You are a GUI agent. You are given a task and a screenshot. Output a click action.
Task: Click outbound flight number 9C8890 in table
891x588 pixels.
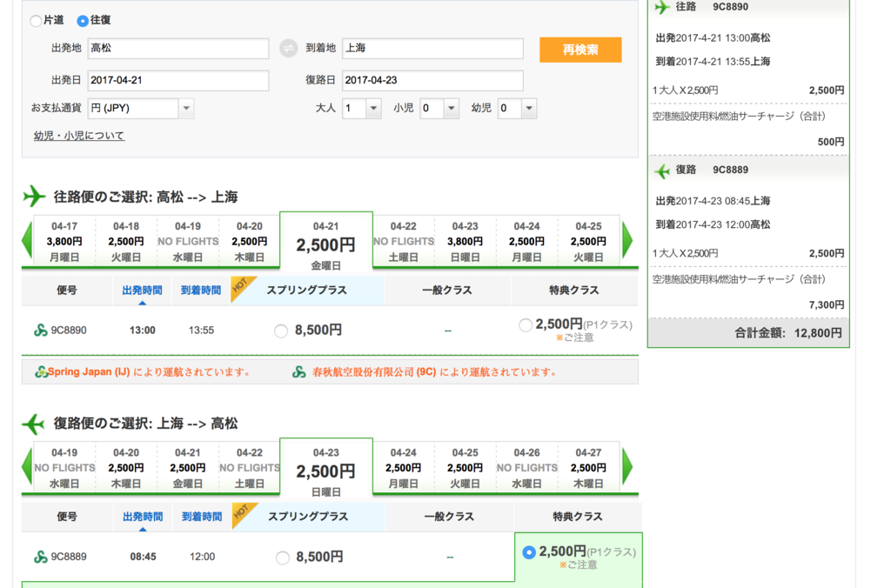pos(69,330)
